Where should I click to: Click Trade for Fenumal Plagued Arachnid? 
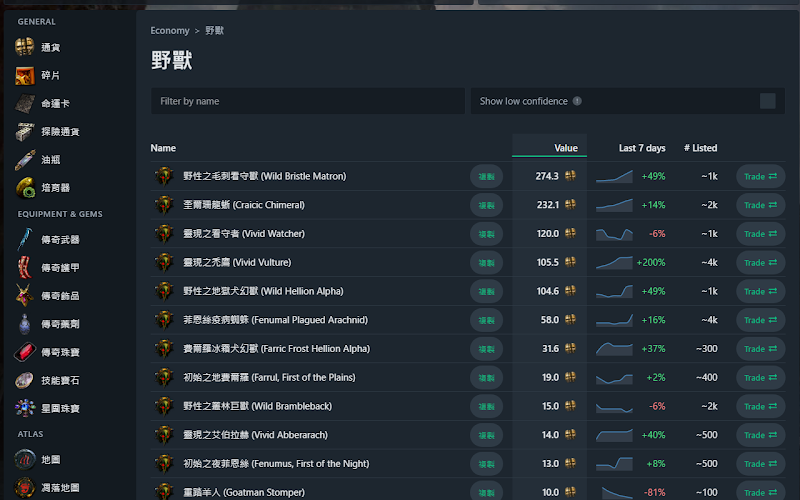(760, 320)
